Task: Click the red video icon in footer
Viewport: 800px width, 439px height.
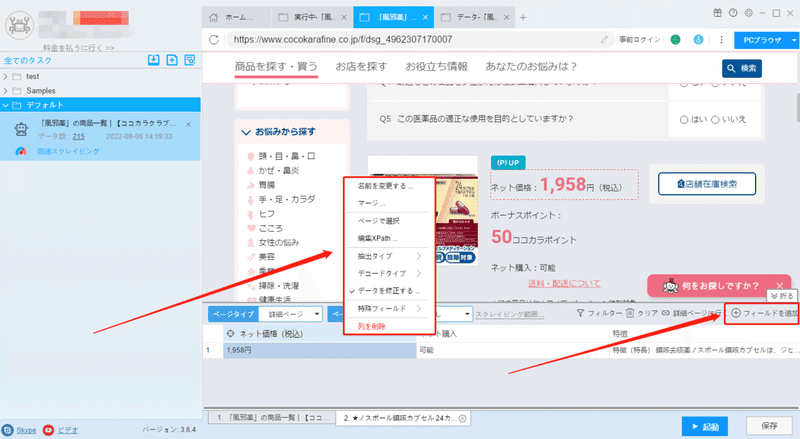Action: pyautogui.click(x=48, y=430)
